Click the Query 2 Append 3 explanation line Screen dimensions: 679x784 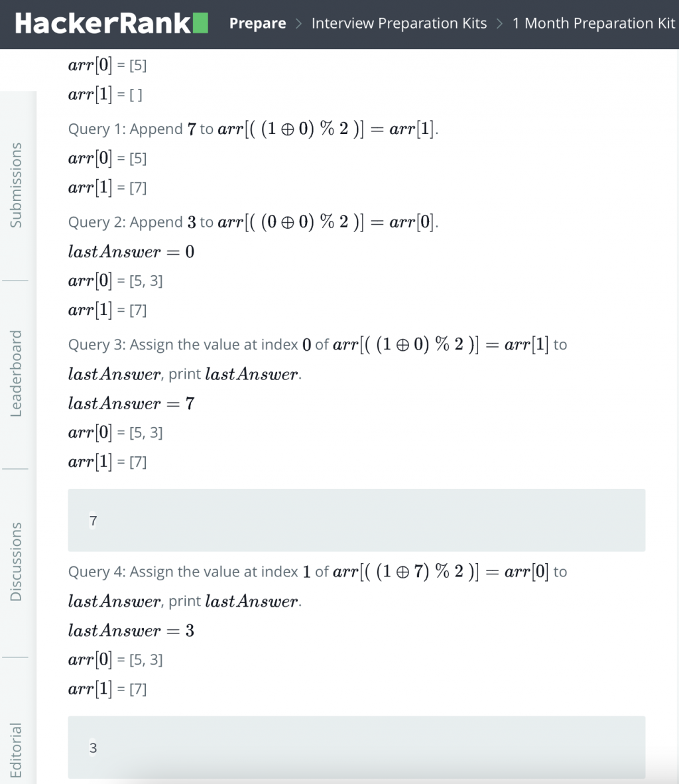(x=253, y=222)
